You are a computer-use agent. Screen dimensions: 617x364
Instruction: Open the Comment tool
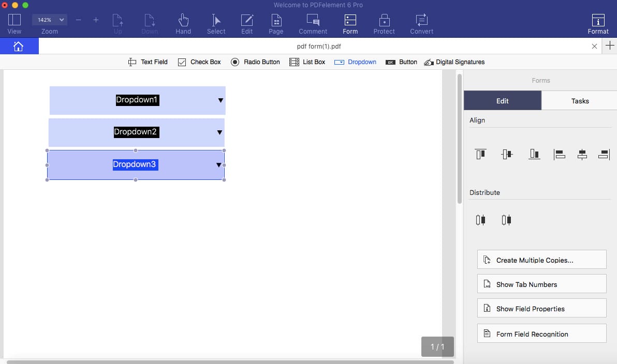tap(313, 24)
